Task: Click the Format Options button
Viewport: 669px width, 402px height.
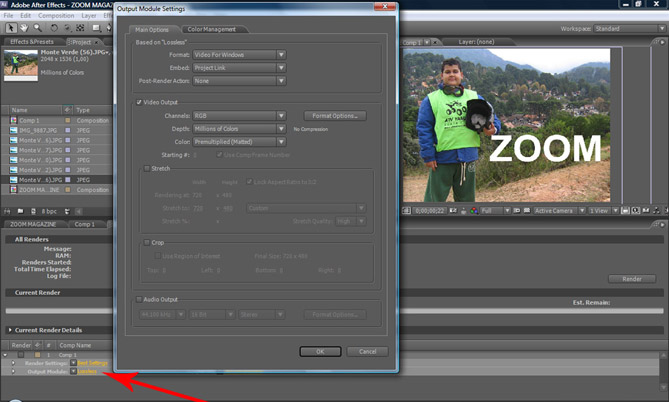Action: pos(332,116)
